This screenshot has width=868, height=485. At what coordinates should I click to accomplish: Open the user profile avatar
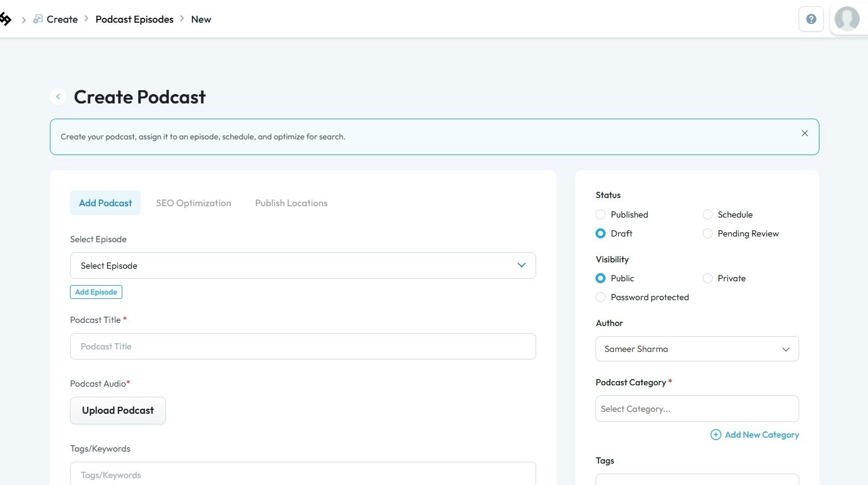click(x=847, y=19)
